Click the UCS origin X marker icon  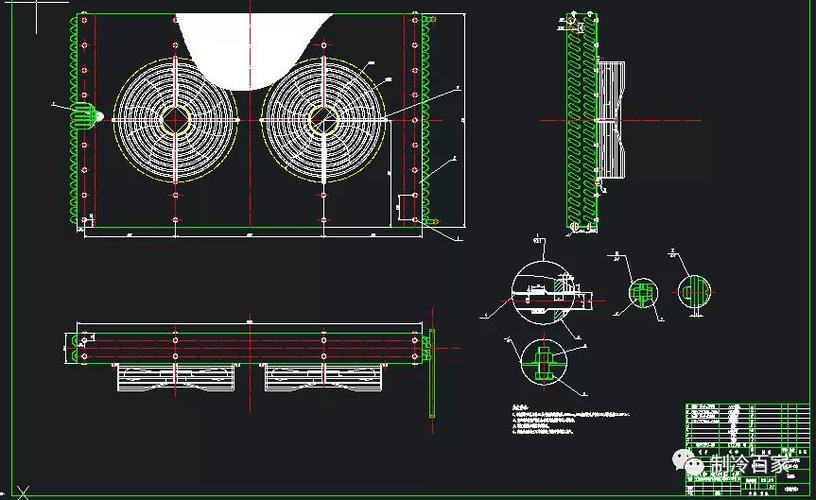pos(22,492)
